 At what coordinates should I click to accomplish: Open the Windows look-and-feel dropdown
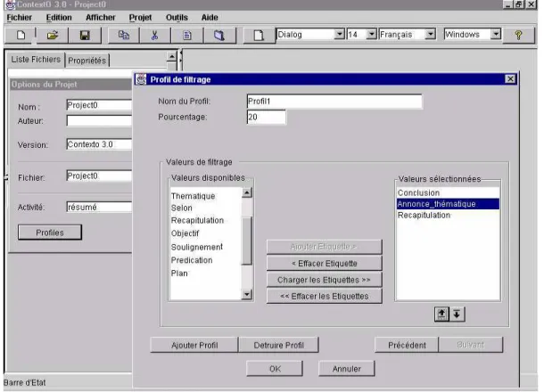click(x=496, y=34)
